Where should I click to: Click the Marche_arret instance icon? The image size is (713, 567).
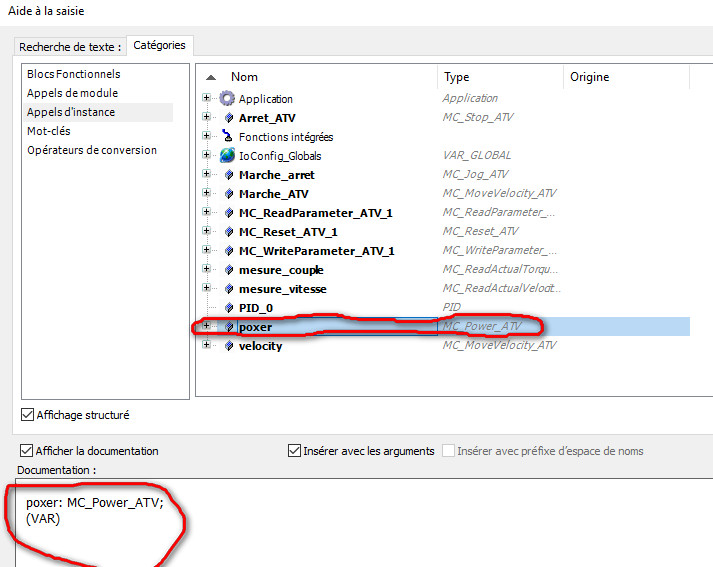[228, 175]
